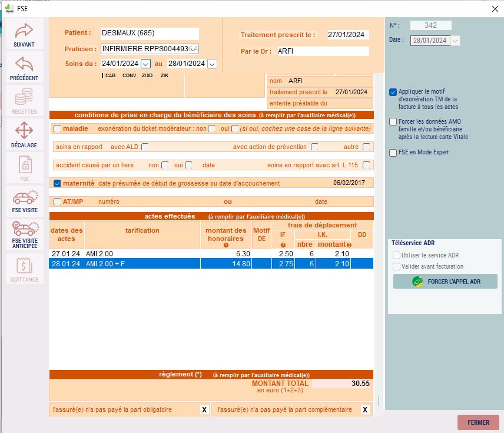
Task: Click 'dates des actes' column header
Action: tap(67, 234)
